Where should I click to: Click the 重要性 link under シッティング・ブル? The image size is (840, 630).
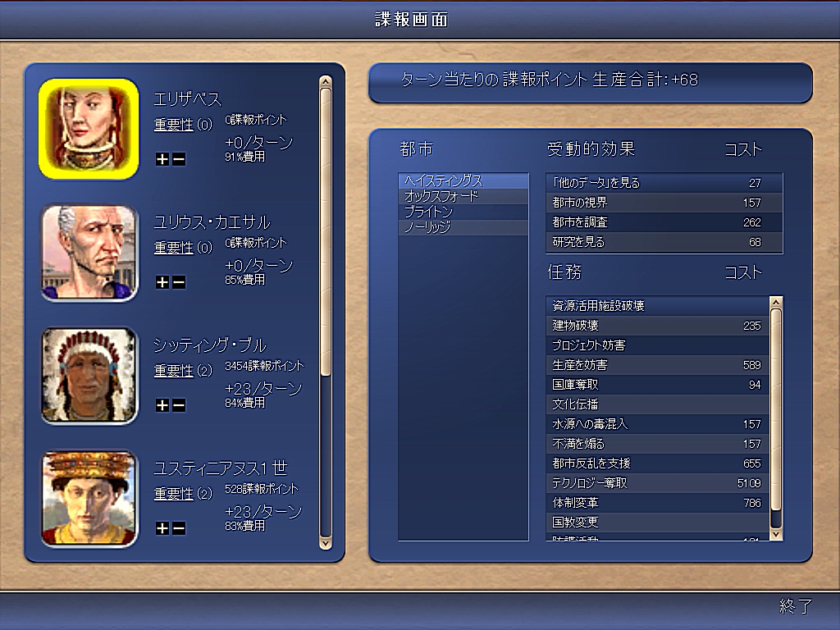pyautogui.click(x=174, y=371)
